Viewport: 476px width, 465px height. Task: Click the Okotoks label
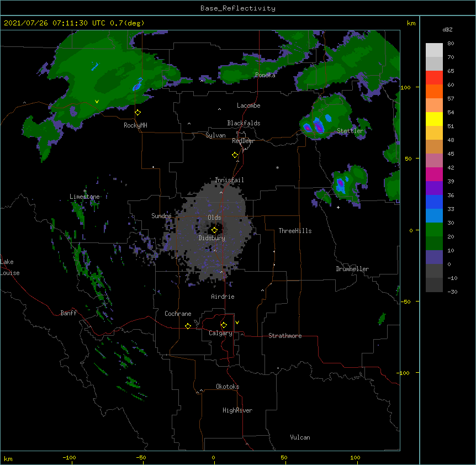pos(228,387)
